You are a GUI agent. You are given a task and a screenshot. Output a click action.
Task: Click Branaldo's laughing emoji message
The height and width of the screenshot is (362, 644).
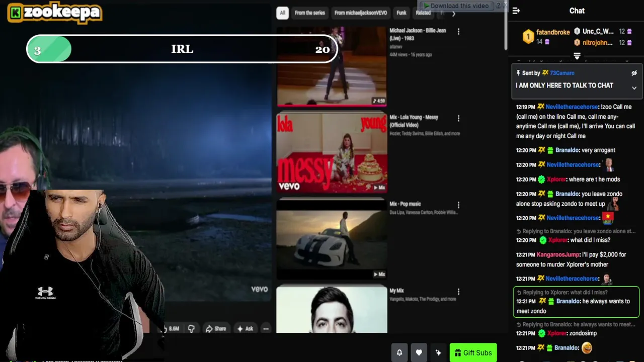(x=587, y=347)
